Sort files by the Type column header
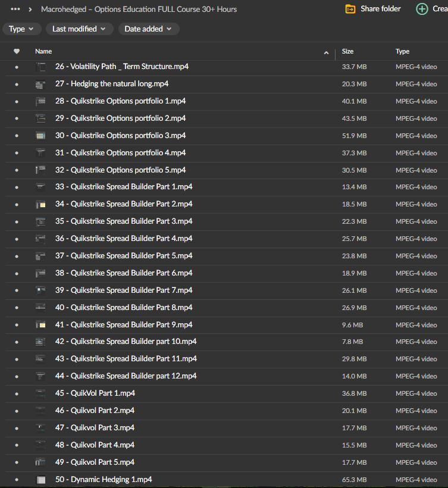The width and height of the screenshot is (448, 488). (x=402, y=52)
